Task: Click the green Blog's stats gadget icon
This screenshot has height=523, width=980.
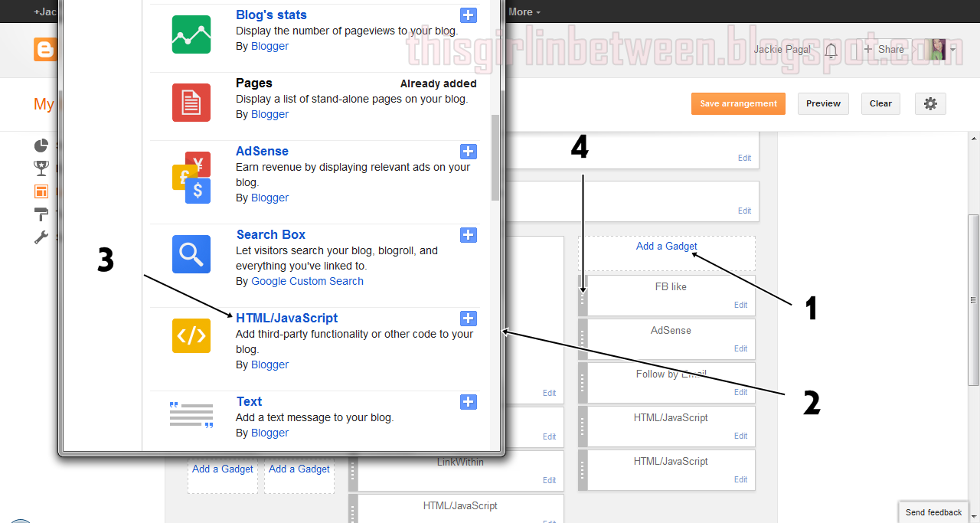Action: [x=191, y=34]
